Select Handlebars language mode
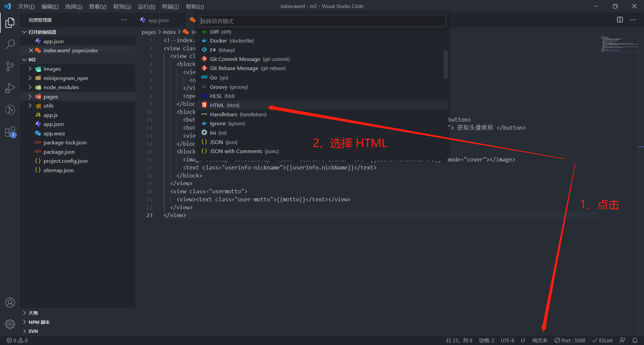The height and width of the screenshot is (345, 644). 322,115
